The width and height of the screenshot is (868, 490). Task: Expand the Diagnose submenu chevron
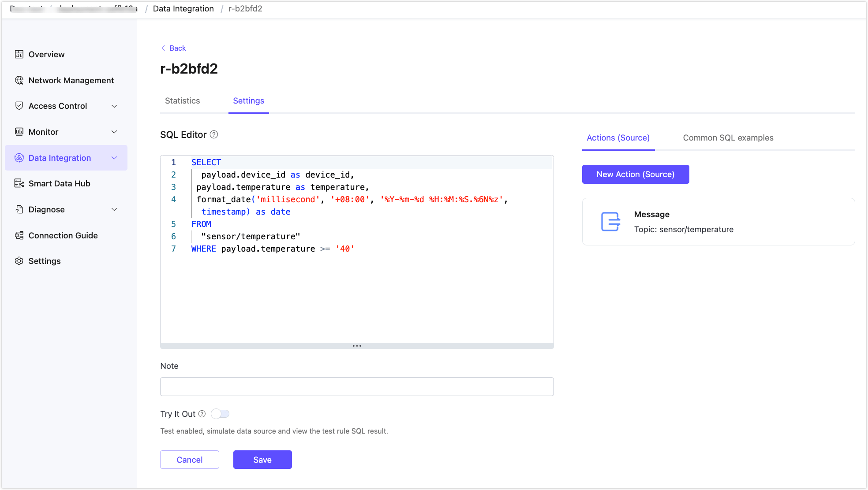click(x=114, y=209)
